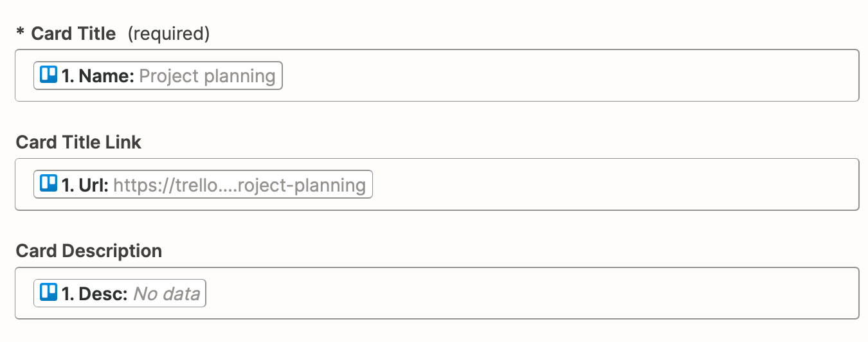Click the italic "No data" placeholder text
The height and width of the screenshot is (342, 868).
[166, 294]
